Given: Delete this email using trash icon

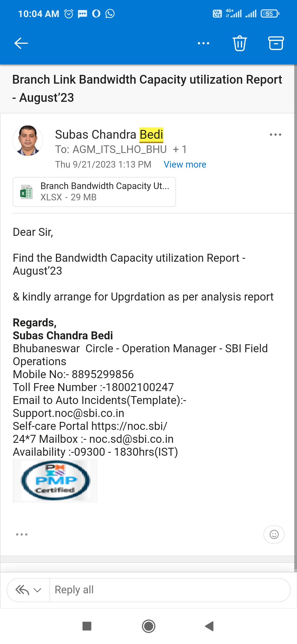Looking at the screenshot, I should click(x=240, y=43).
